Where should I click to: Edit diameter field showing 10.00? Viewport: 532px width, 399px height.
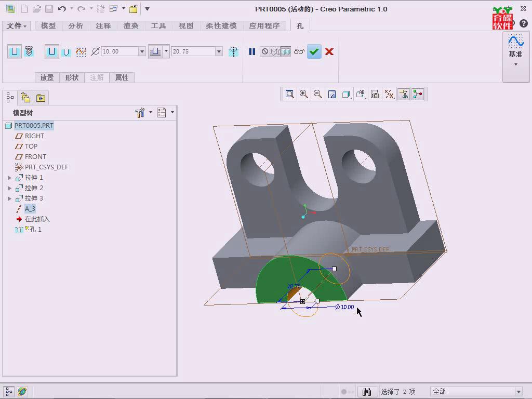click(x=120, y=51)
